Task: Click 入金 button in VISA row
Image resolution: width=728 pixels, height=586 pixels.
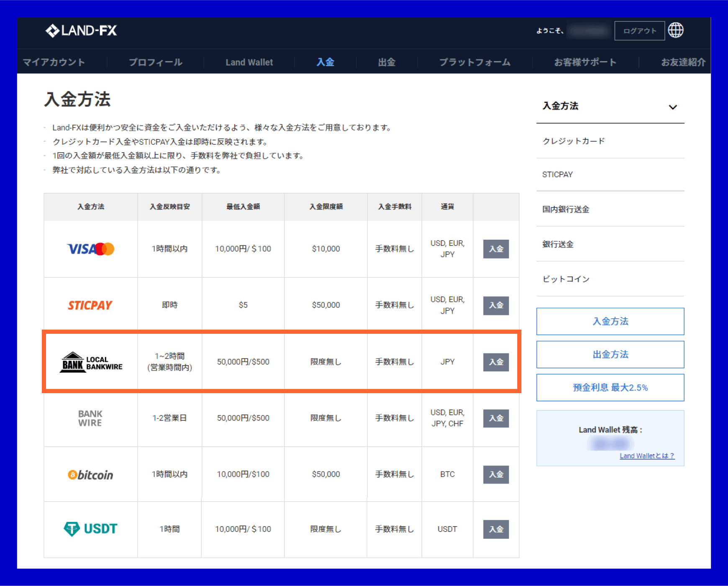Action: click(496, 249)
